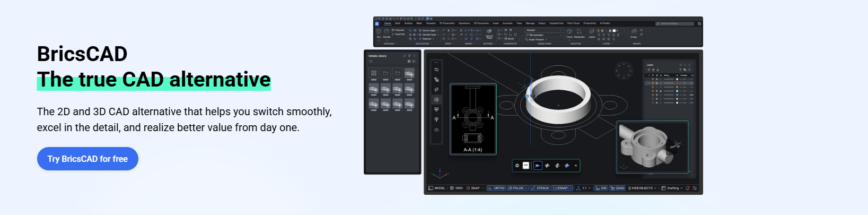Open the settings sliders icon in vertical toolbar

pyautogui.click(x=436, y=70)
